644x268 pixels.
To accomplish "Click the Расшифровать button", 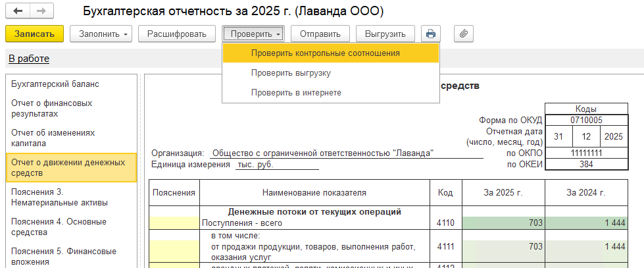I will click(x=177, y=34).
